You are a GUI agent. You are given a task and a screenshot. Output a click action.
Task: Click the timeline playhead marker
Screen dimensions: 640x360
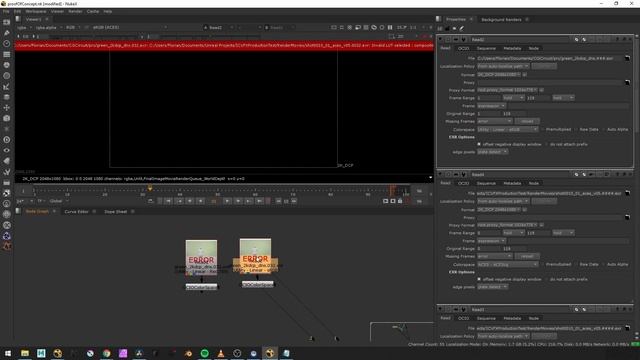tap(150, 189)
